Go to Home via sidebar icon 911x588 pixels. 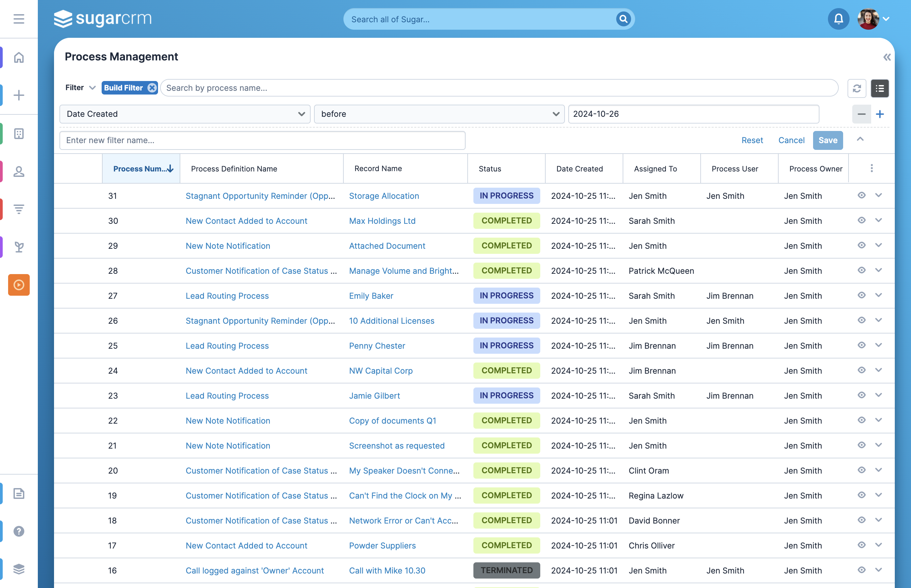pos(19,57)
